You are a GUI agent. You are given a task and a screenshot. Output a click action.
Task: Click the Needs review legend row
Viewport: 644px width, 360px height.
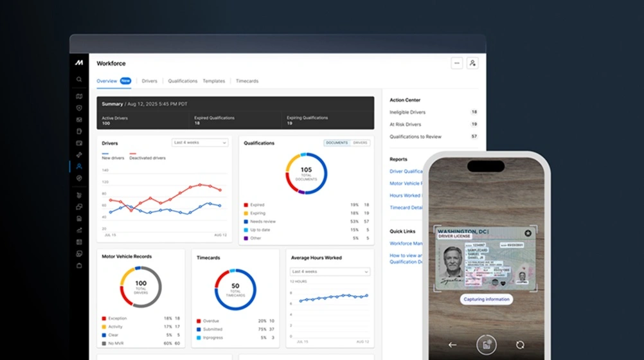(x=307, y=222)
